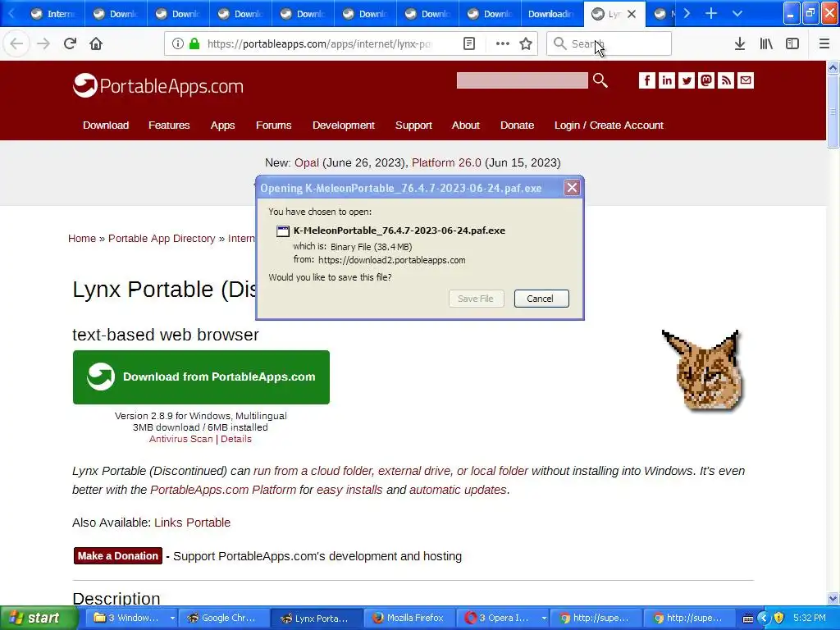Open the PortableApps.com Platform link
This screenshot has height=630, width=840.
tap(223, 490)
